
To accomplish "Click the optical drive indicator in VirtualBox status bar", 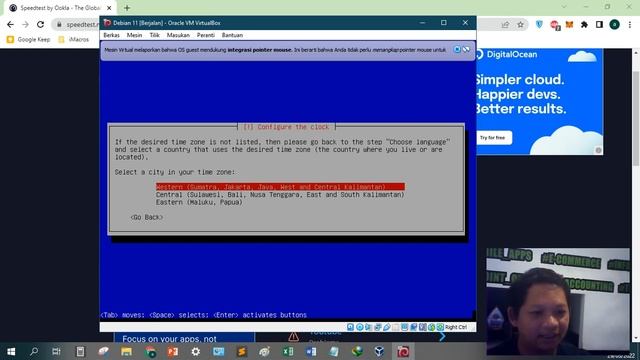I will click(360, 327).
